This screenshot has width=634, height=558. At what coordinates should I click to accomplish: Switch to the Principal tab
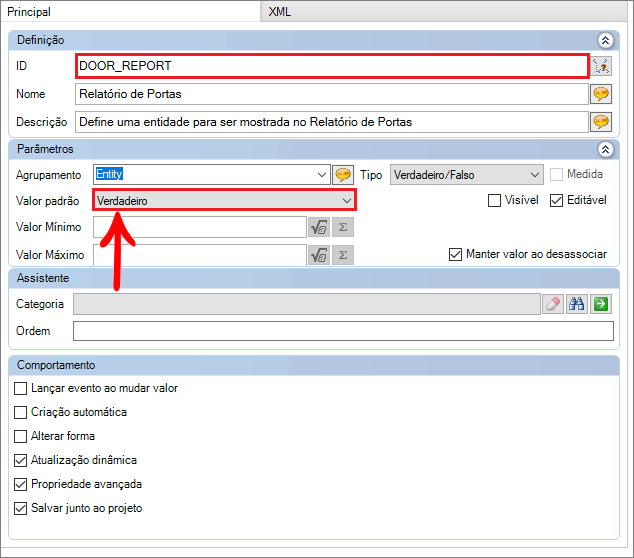[130, 12]
